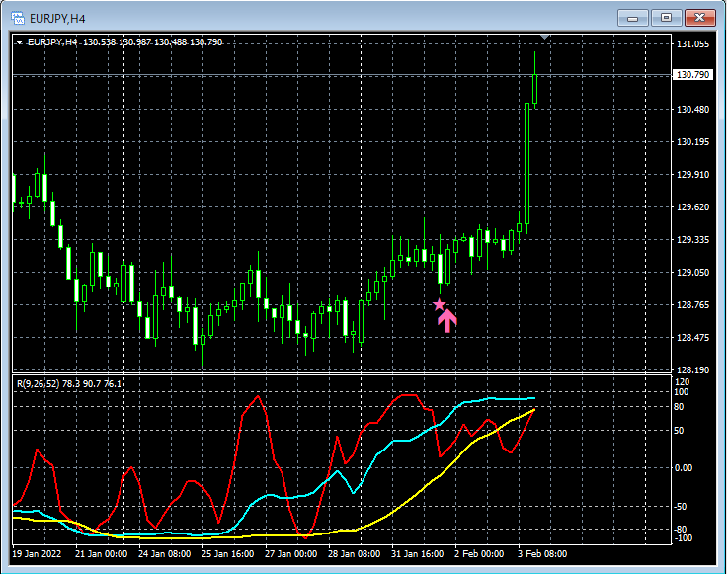The image size is (728, 574).
Task: Click the chart shift marker triangle at top
Action: click(x=545, y=37)
